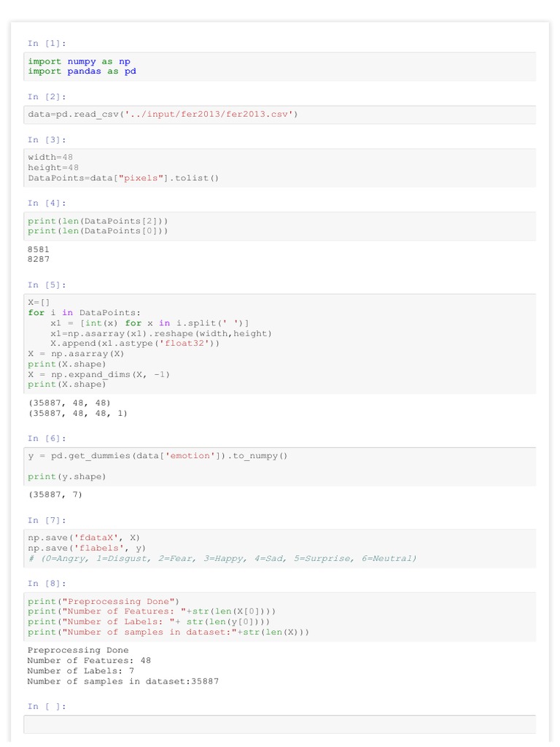560x747 pixels.
Task: Focus the "Preprocessing Done" print statements cell
Action: click(x=280, y=616)
